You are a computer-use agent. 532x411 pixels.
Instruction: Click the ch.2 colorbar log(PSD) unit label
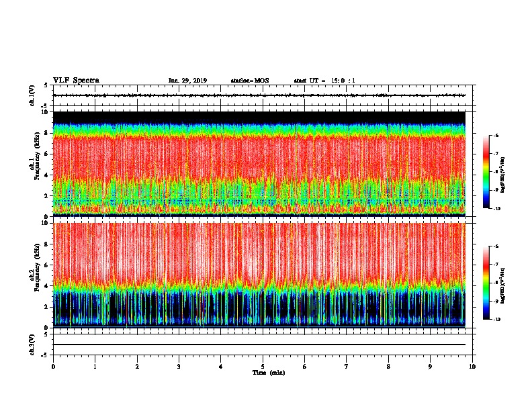[x=502, y=285]
